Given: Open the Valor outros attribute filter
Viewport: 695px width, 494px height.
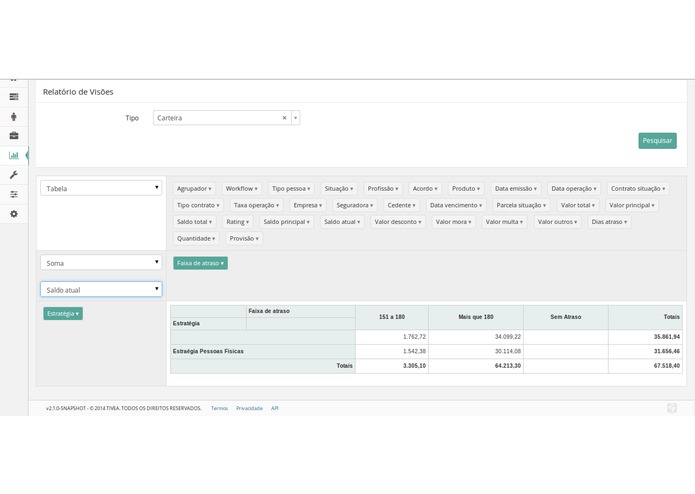Looking at the screenshot, I should [x=557, y=222].
